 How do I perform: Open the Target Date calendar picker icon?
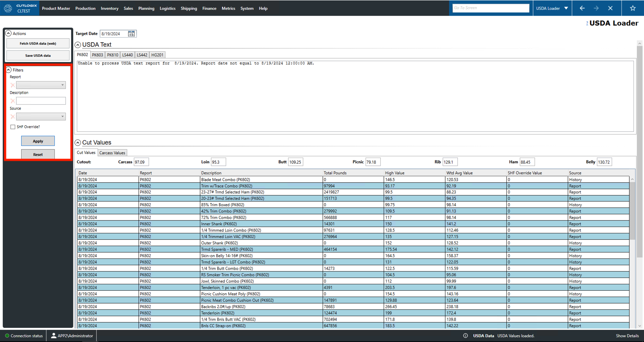[131, 34]
